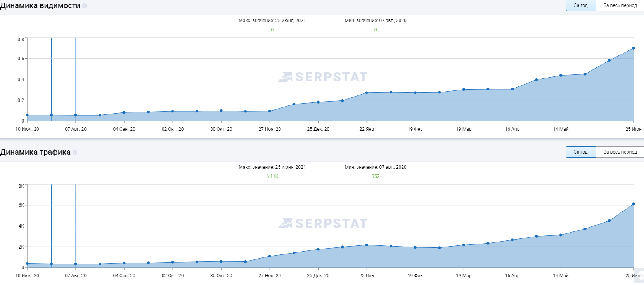This screenshot has height=285, width=644.
Task: Pick the 22 Янв data point on traffic chart
Action: [367, 245]
